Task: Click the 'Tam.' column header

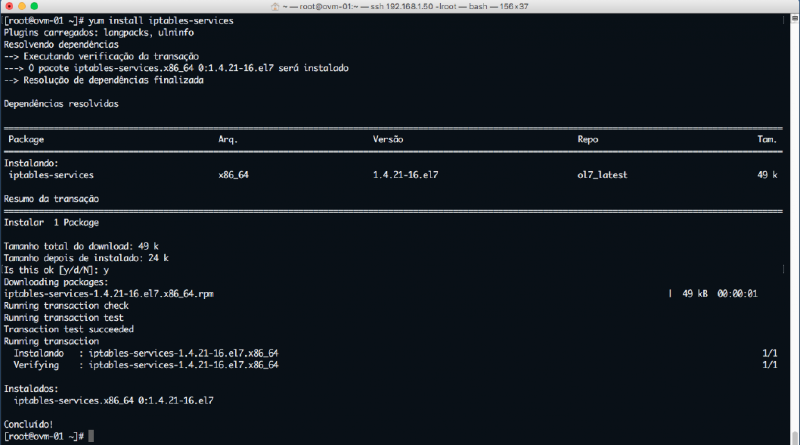Action: [x=767, y=139]
